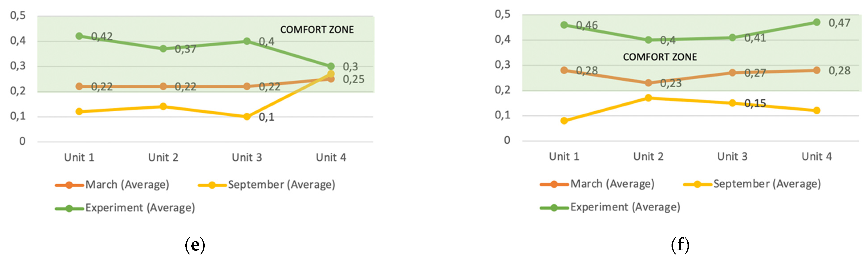
Task: Click the orange March legend marker in chart (e)
Action: [x=69, y=185]
